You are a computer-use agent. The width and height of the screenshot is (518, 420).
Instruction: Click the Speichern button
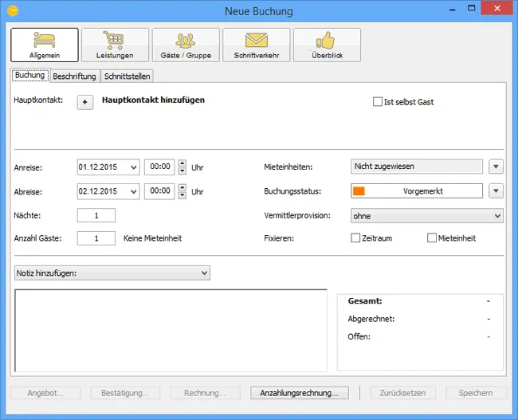tap(476, 393)
